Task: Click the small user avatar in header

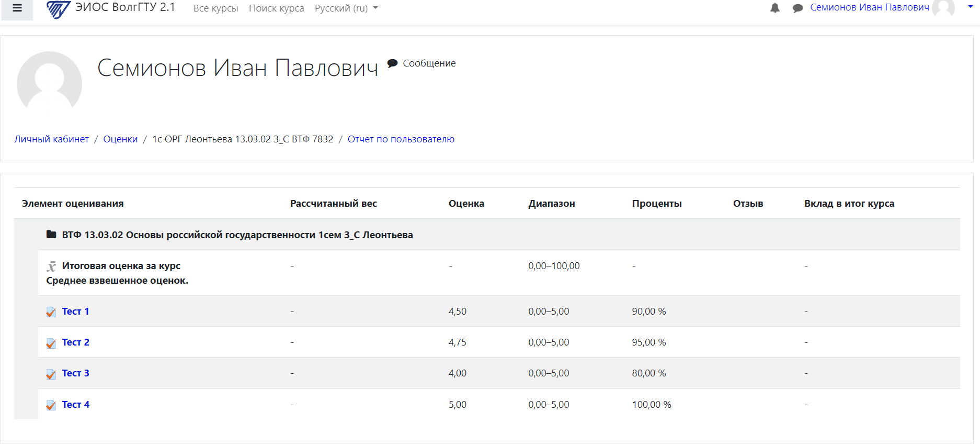Action: point(944,8)
